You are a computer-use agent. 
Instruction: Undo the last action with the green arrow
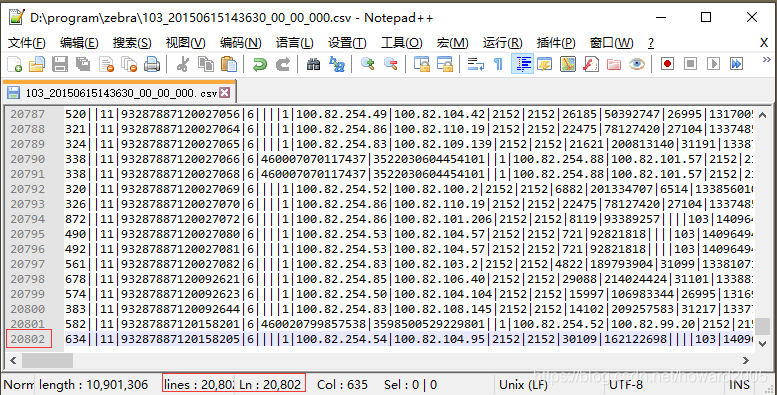(260, 64)
